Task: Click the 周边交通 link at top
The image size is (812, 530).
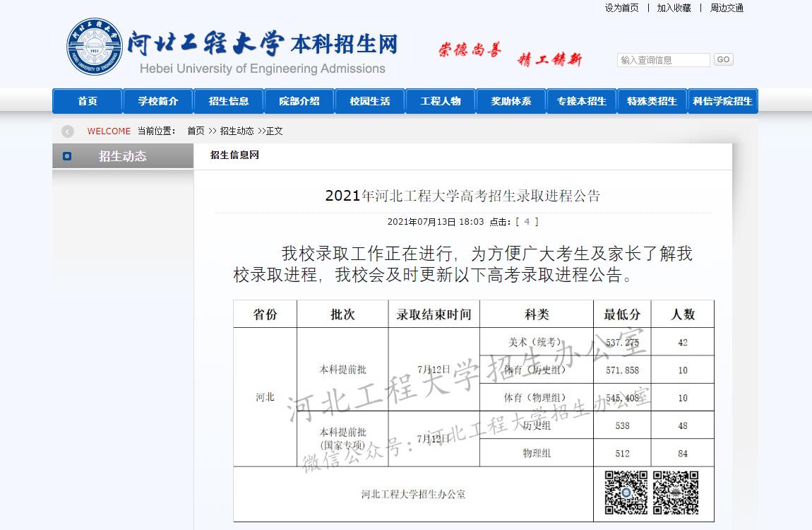Action: (x=727, y=8)
